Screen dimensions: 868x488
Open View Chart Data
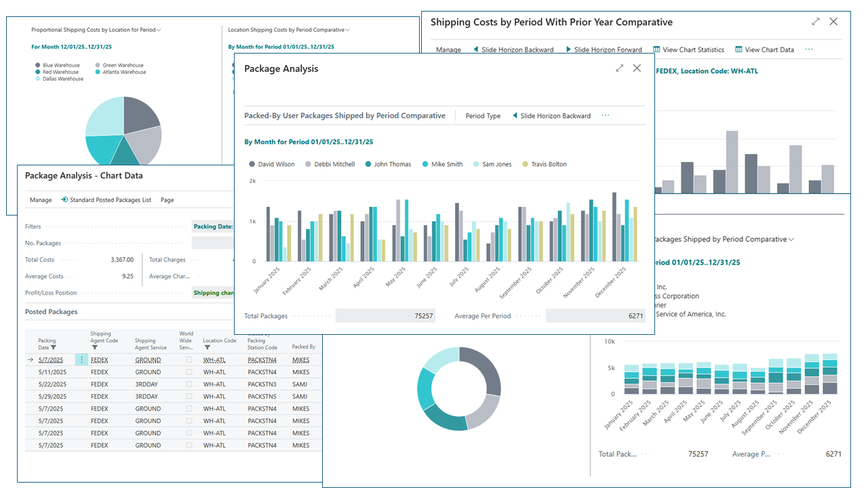(x=764, y=49)
